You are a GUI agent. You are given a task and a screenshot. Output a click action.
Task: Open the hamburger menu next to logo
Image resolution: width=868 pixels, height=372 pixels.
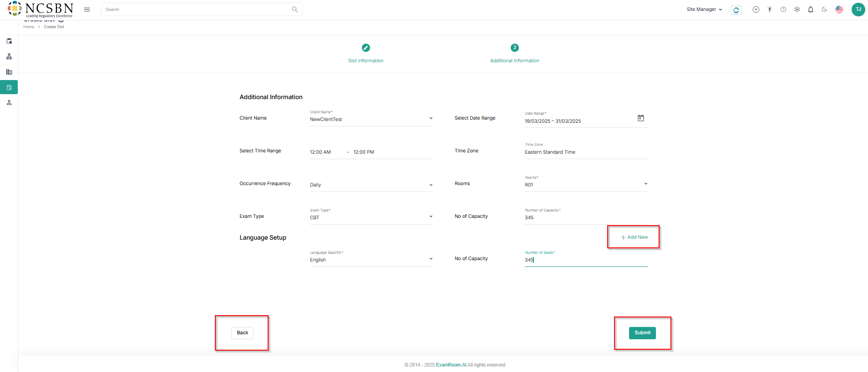(x=87, y=10)
